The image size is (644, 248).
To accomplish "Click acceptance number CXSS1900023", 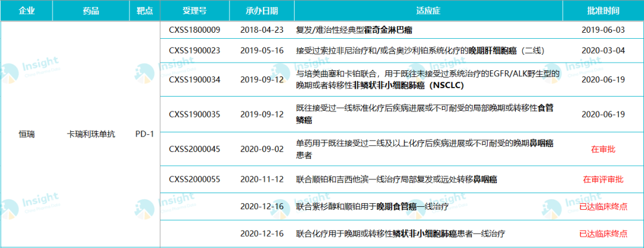I will [x=194, y=51].
